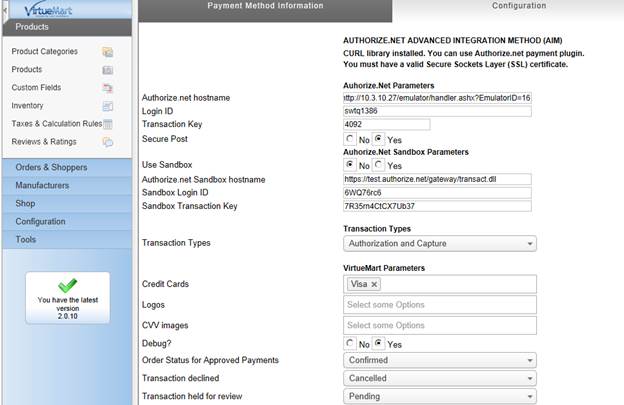Expand the Manufacturers sidebar section
Viewport: 624px width, 405px height.
tap(66, 185)
